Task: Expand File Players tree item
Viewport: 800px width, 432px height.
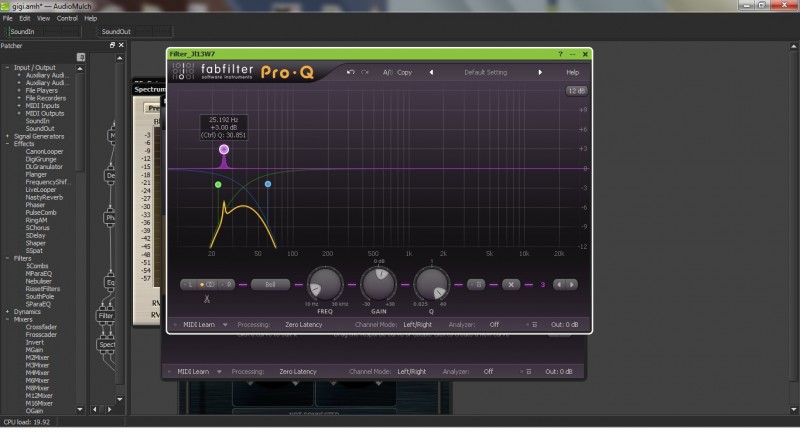Action: click(x=19, y=90)
